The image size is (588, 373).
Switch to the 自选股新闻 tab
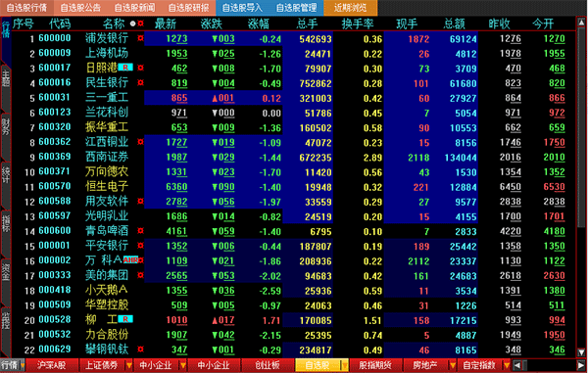(x=134, y=8)
